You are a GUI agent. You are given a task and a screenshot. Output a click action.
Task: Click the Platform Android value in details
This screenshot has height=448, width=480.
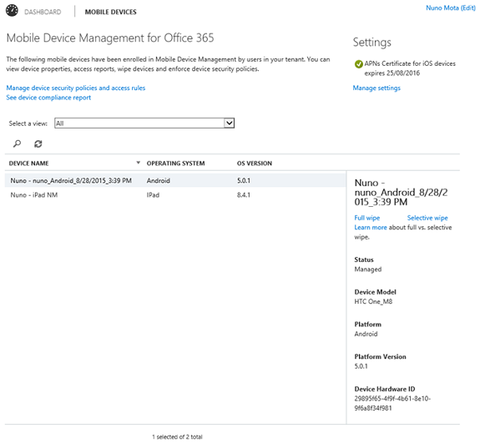[366, 334]
